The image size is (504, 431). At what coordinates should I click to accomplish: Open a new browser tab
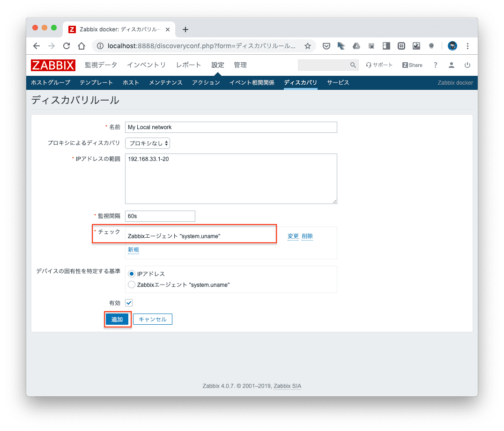[185, 29]
